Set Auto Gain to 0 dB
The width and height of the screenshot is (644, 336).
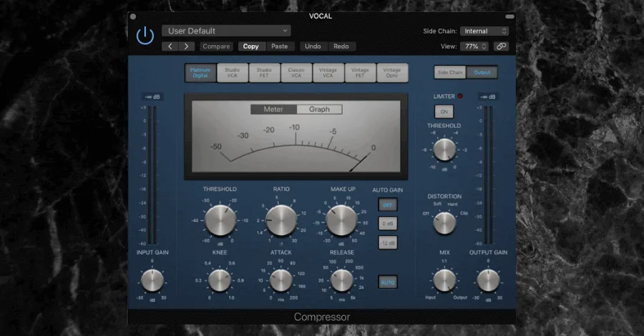coord(388,224)
